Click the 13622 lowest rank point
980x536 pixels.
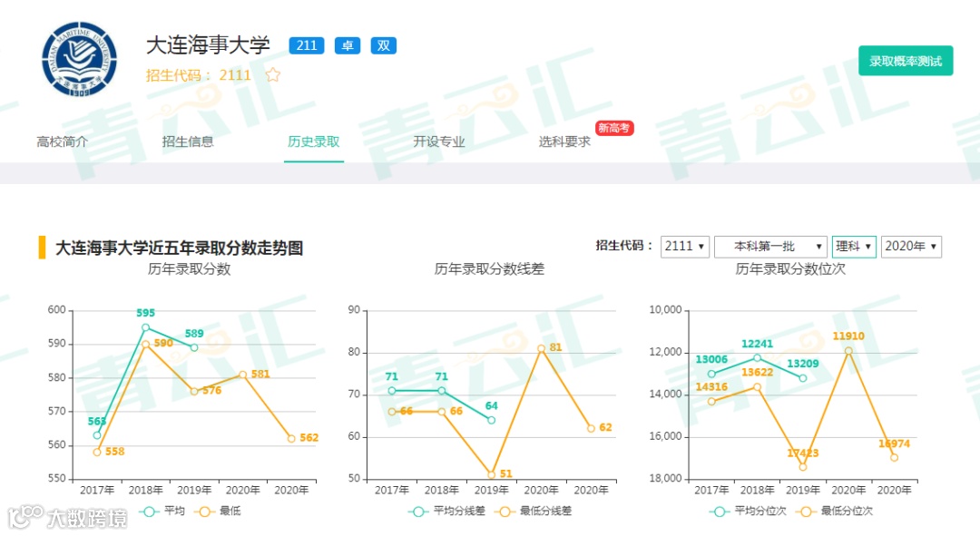tap(758, 387)
